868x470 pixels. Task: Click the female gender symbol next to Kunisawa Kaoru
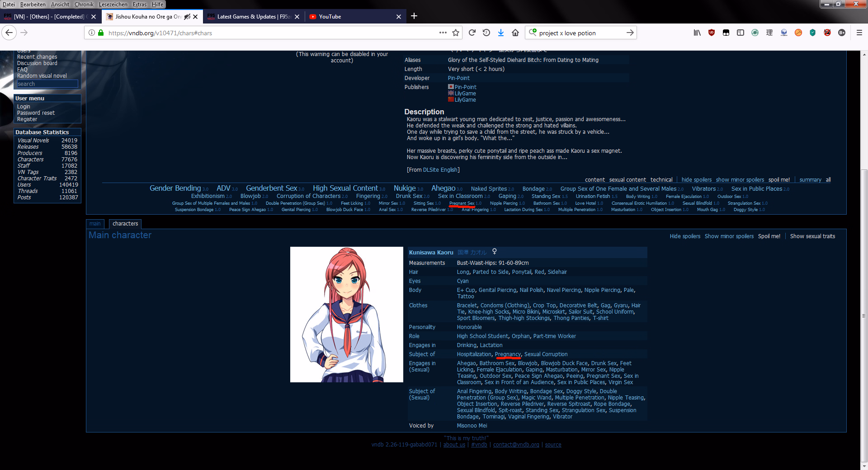coord(495,252)
